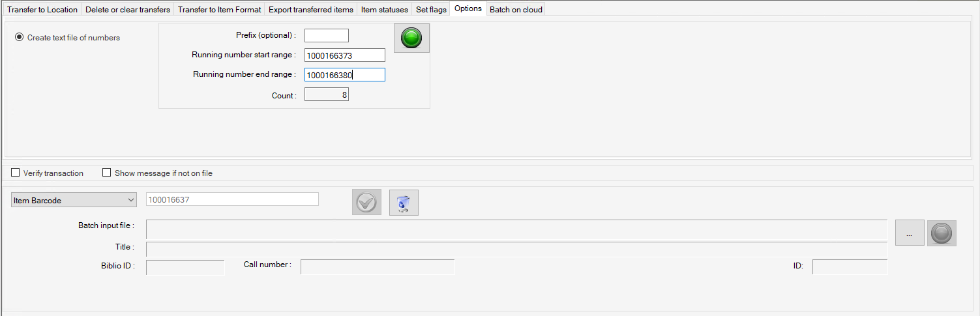Click the ID field

(850, 267)
